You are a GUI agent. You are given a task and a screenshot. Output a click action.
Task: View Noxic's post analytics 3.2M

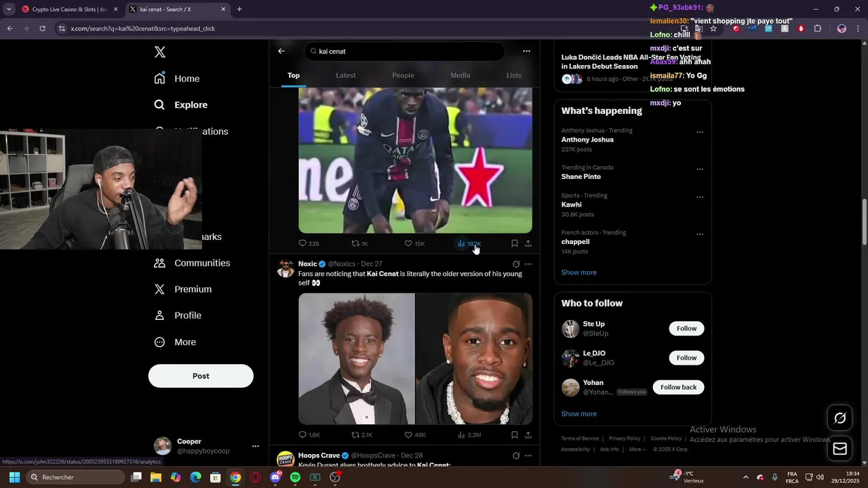[x=469, y=435]
